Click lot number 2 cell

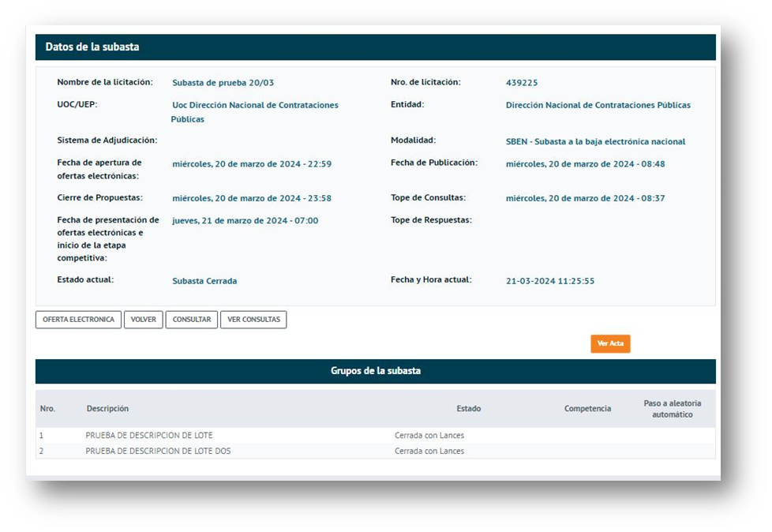[x=41, y=451]
